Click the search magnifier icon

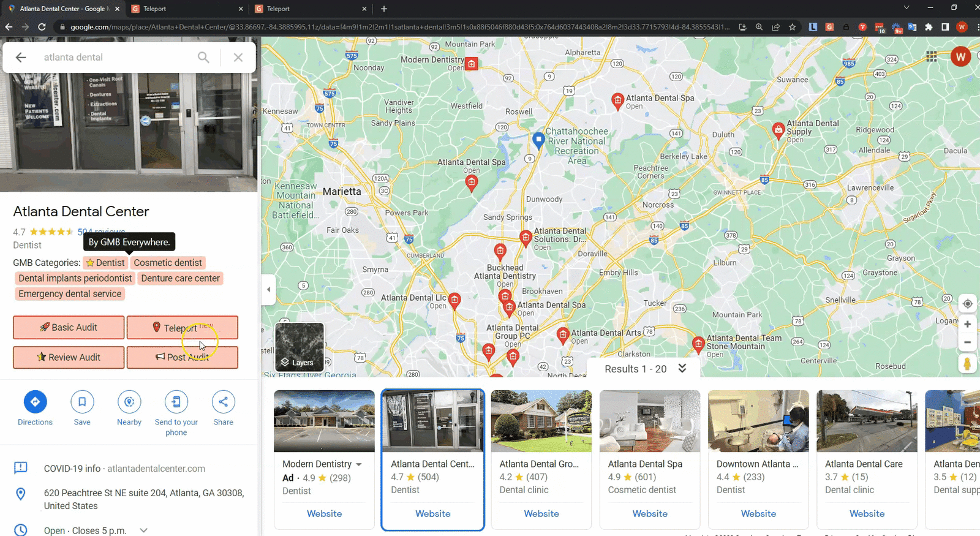pos(203,57)
